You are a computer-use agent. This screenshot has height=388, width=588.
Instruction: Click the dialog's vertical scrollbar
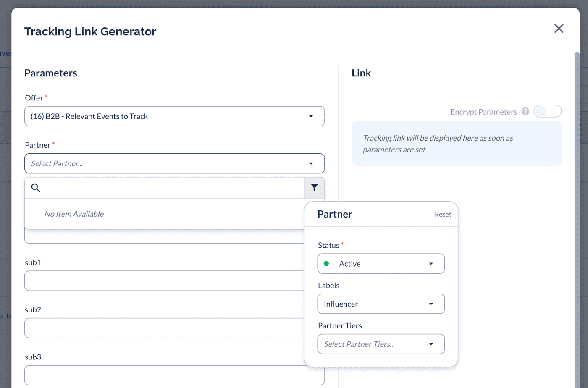click(x=577, y=210)
